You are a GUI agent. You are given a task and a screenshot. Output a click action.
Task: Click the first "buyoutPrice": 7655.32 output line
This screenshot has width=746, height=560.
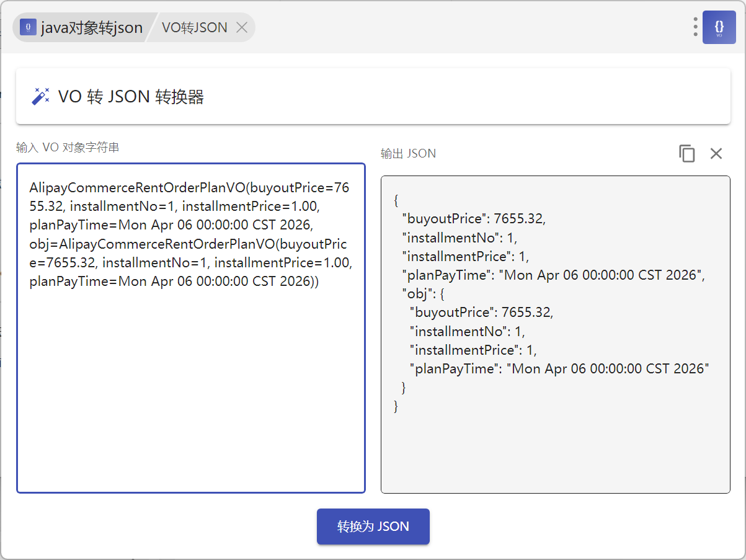(474, 219)
